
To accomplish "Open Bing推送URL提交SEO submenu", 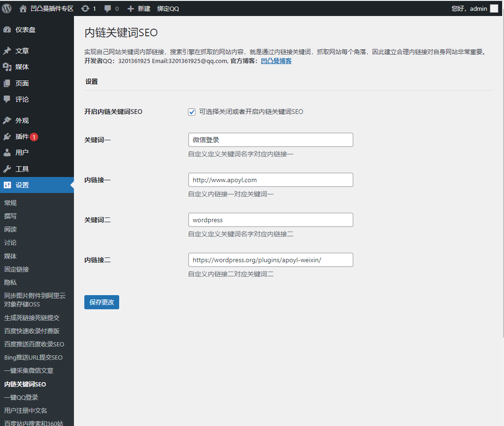I will pos(33,357).
